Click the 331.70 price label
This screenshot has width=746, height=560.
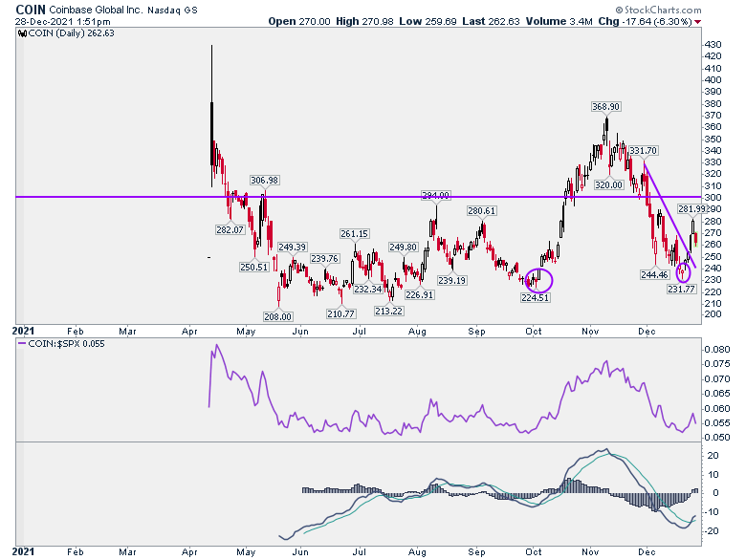[644, 151]
